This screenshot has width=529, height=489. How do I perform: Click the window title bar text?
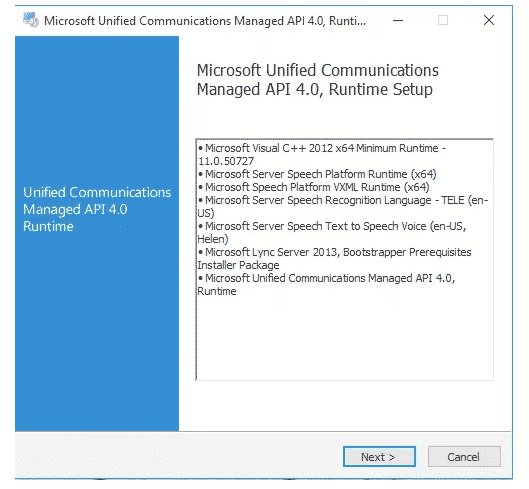205,21
